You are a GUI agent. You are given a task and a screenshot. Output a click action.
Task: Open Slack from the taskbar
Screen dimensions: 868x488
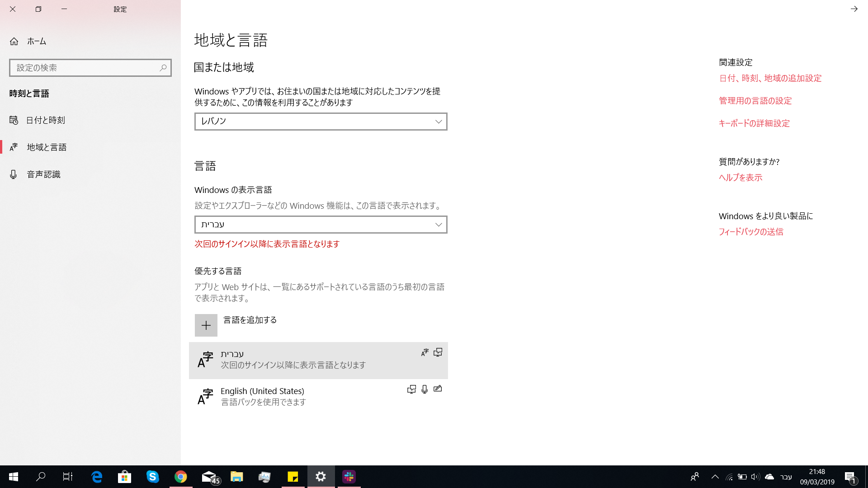coord(349,477)
